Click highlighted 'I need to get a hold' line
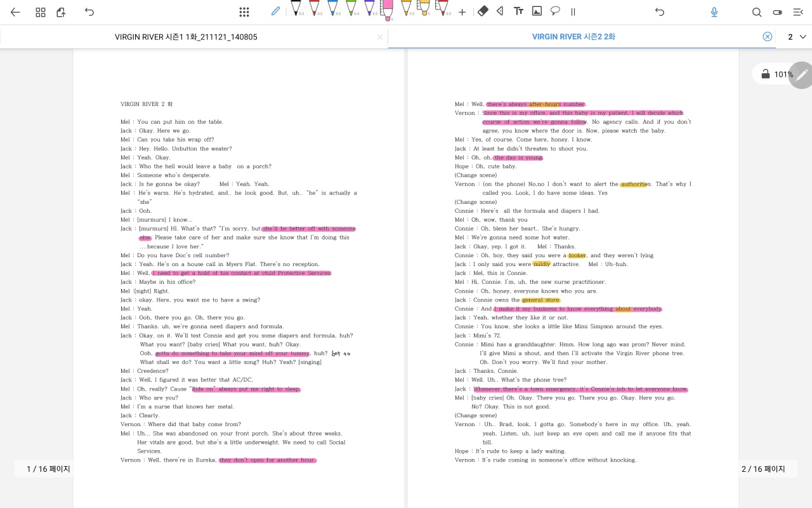This screenshot has width=812, height=508. tap(242, 273)
